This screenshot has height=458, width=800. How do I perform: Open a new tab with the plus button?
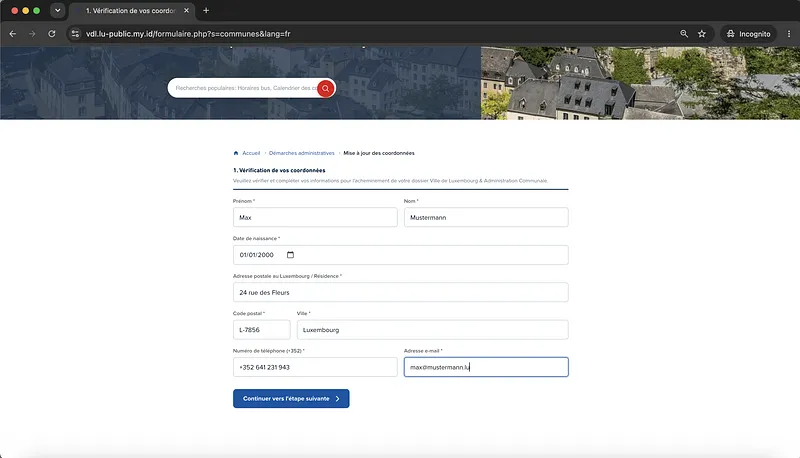206,10
